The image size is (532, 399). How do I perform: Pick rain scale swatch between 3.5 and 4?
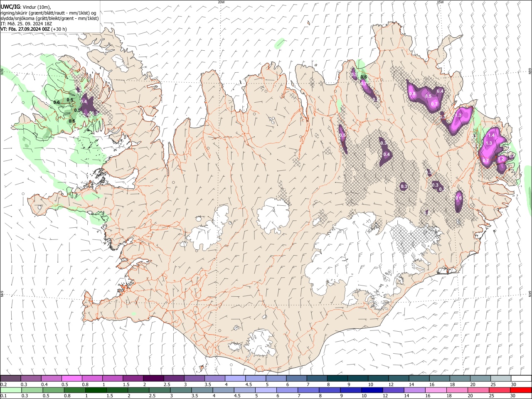[202, 390]
